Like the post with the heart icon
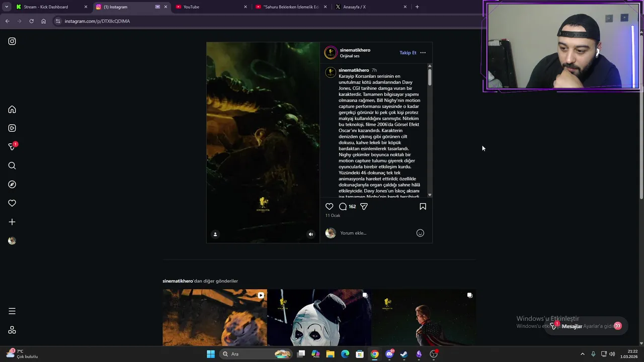This screenshot has width=644, height=362. [329, 207]
